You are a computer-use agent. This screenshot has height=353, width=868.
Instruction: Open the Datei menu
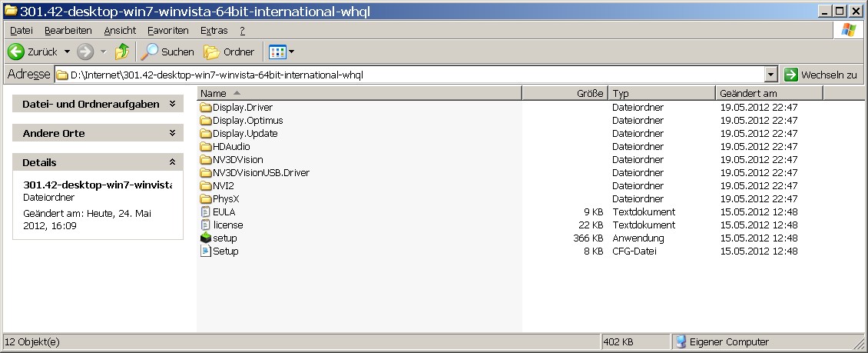coord(22,31)
